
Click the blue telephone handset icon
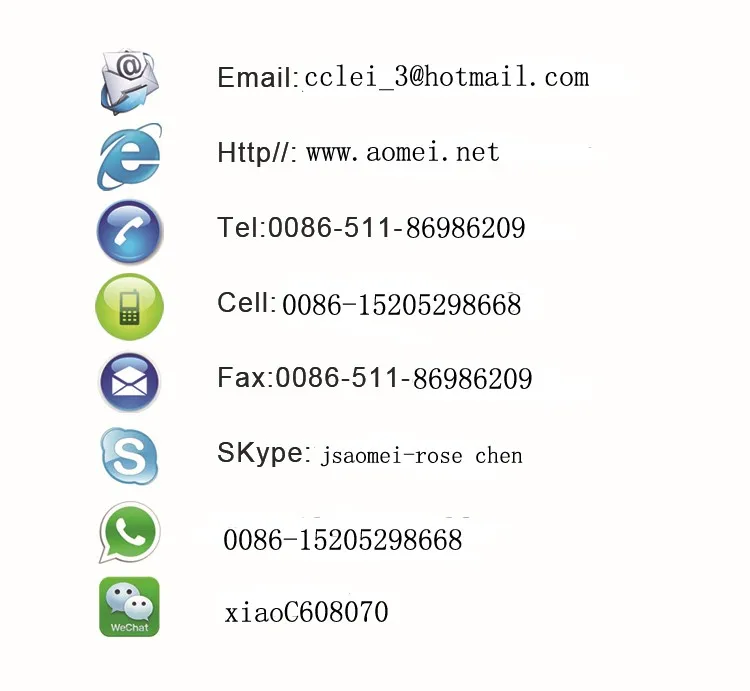point(130,232)
